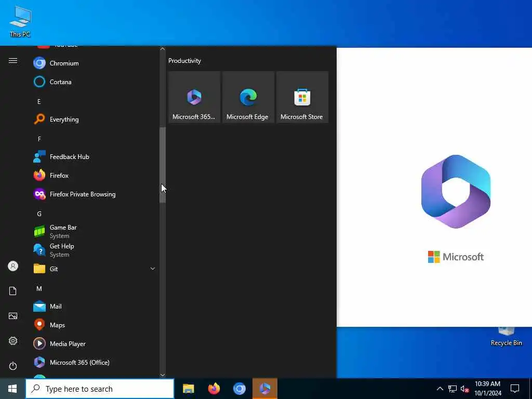Open Feedback Hub in Start menu

pyautogui.click(x=95, y=157)
